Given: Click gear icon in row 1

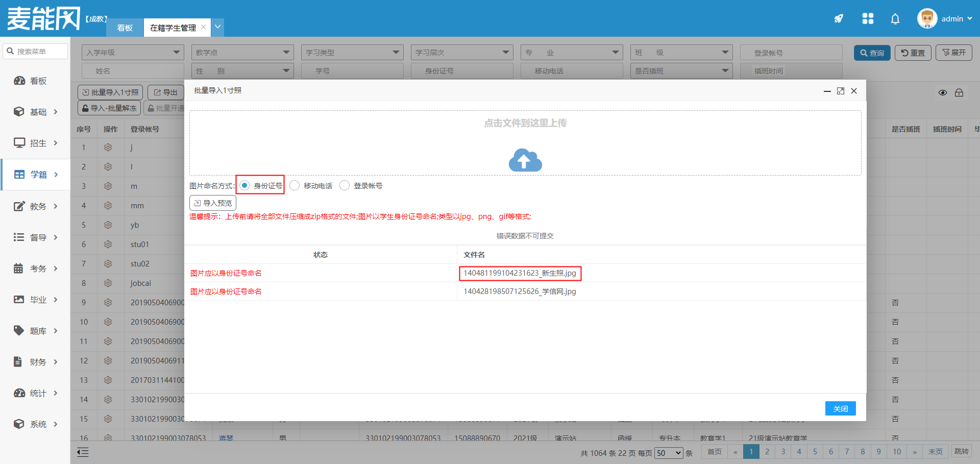Looking at the screenshot, I should click(x=108, y=148).
